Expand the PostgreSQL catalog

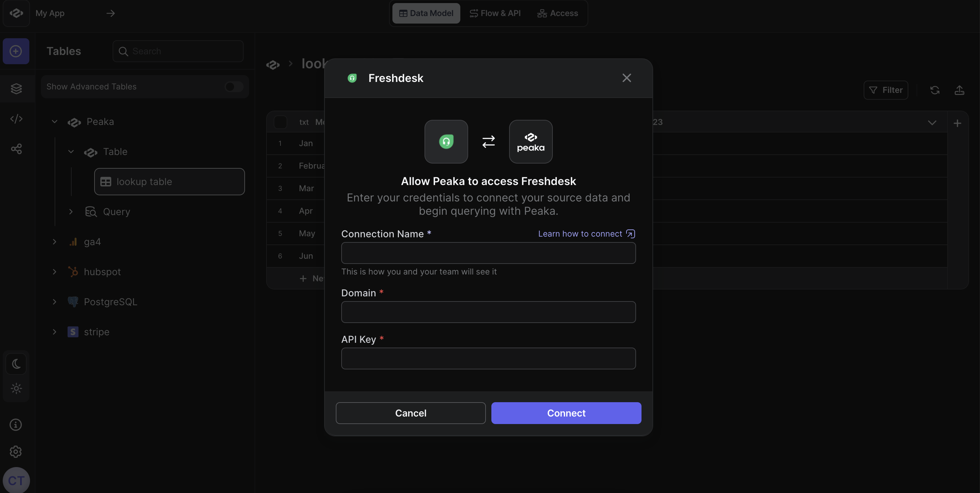[x=54, y=302]
